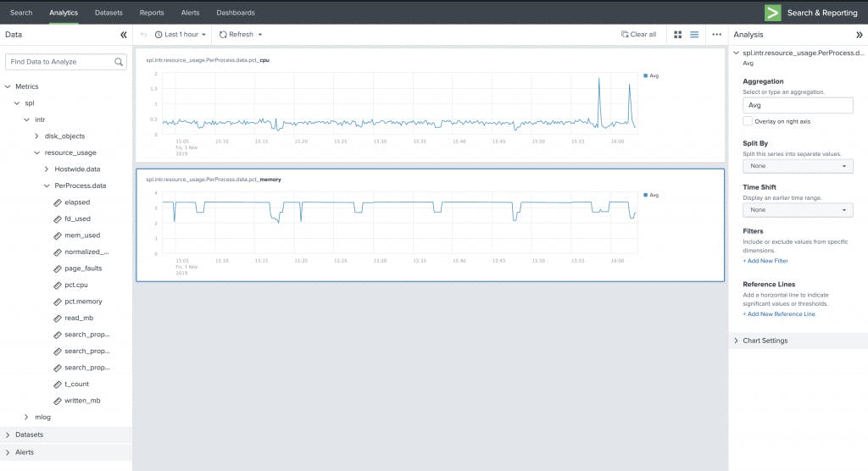Open the more options ellipsis menu
This screenshot has height=471, width=868.
pyautogui.click(x=716, y=35)
